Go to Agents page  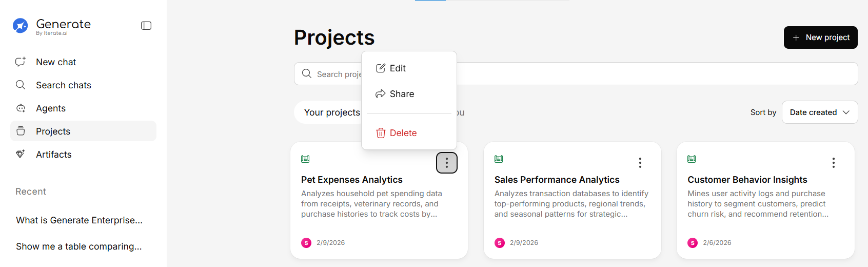51,108
